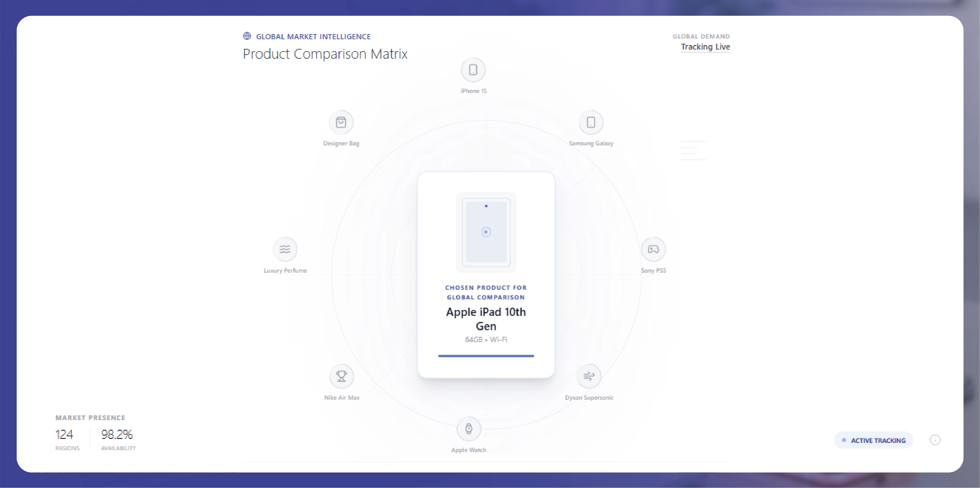Select the Samsung Galaxy product icon
Screen dimensions: 980x488
591,122
